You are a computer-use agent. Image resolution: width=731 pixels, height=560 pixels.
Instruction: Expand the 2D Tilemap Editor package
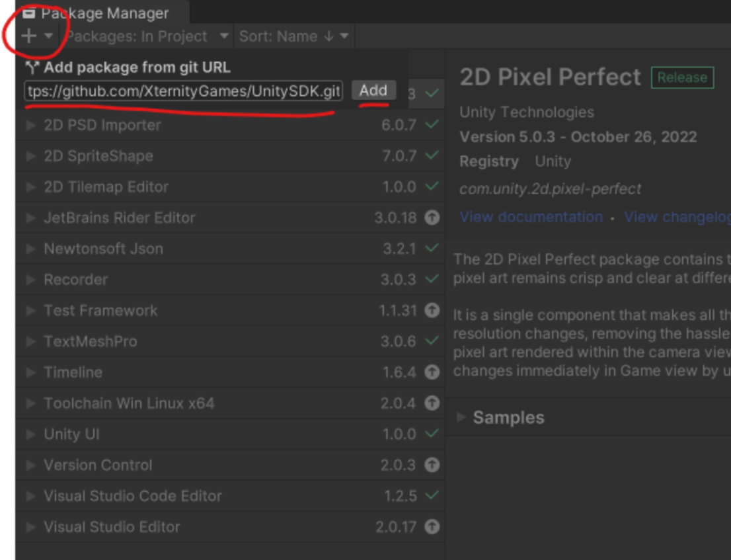click(31, 187)
